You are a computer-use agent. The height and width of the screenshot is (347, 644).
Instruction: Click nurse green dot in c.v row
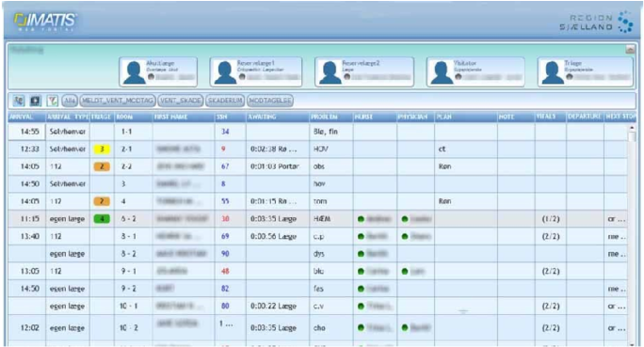(x=361, y=306)
